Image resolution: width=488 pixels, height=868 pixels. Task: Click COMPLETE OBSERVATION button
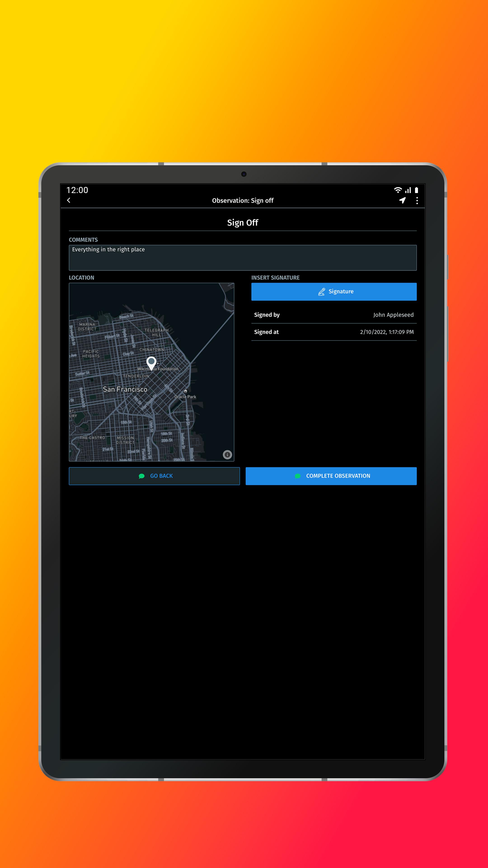tap(331, 476)
